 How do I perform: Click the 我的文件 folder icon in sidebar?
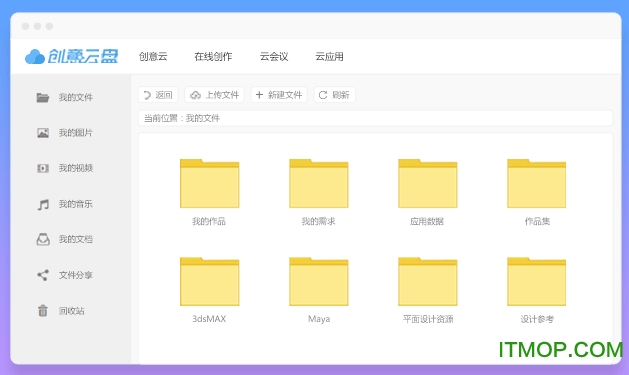point(43,97)
